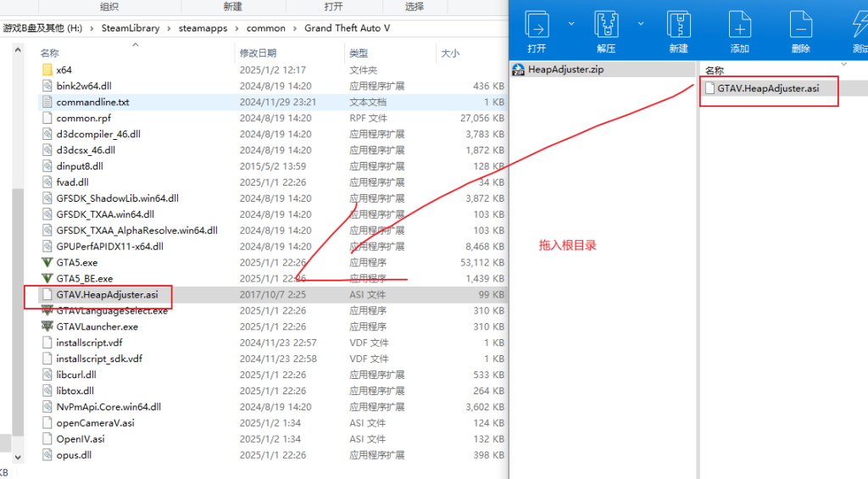868x479 pixels.
Task: Expand the archiver column options chevron
Action: tap(843, 64)
